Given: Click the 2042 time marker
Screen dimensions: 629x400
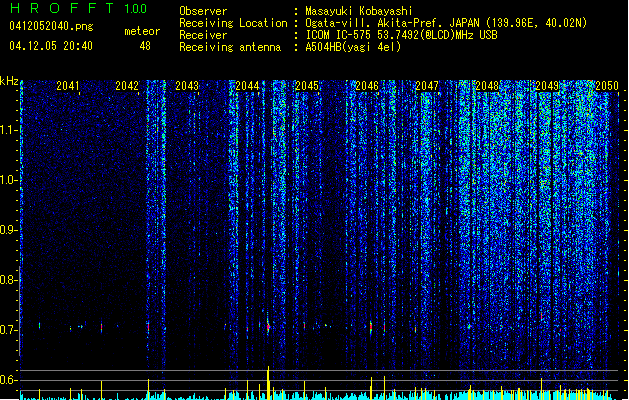Looking at the screenshot, I should pyautogui.click(x=127, y=86).
